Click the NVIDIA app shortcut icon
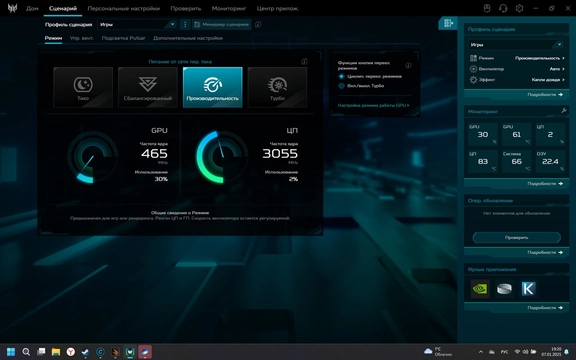 [x=480, y=289]
